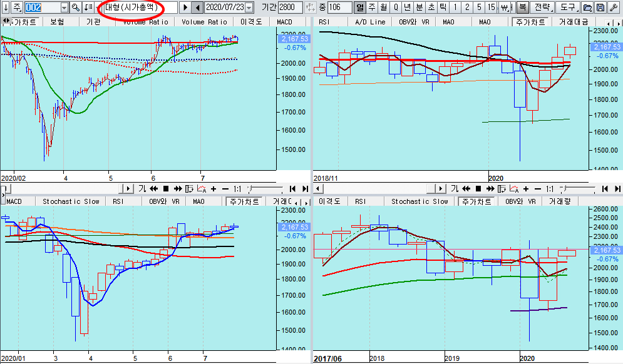Click the stop square in right chart toolbar
623x364 pixels.
point(478,188)
